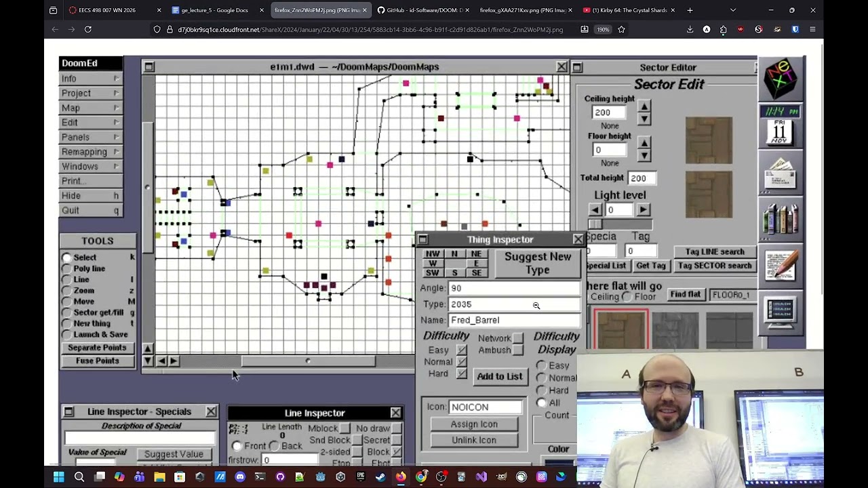The image size is (868, 488).
Task: Choose the Zoom tool radio button
Action: point(66,290)
